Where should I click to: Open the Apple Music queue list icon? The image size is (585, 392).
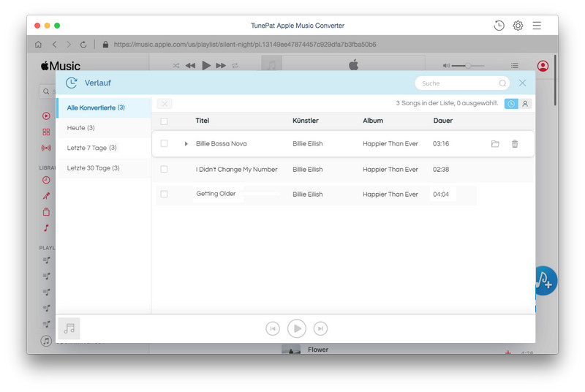coord(515,66)
